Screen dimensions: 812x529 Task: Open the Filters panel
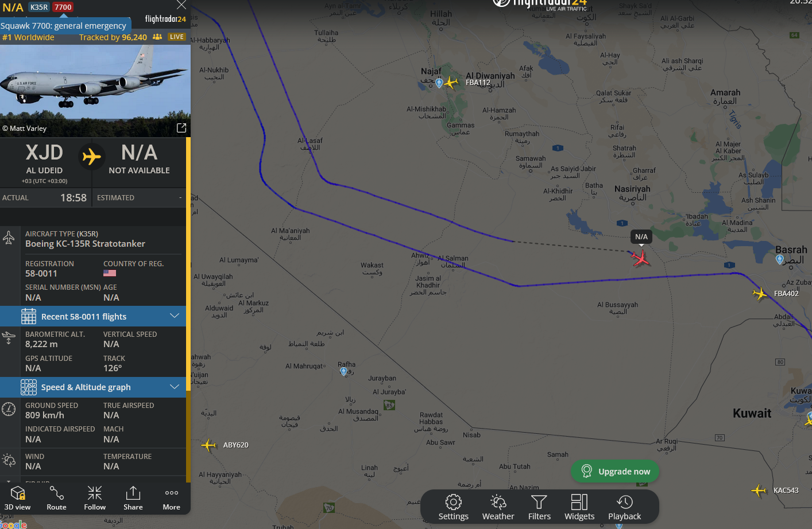click(539, 507)
